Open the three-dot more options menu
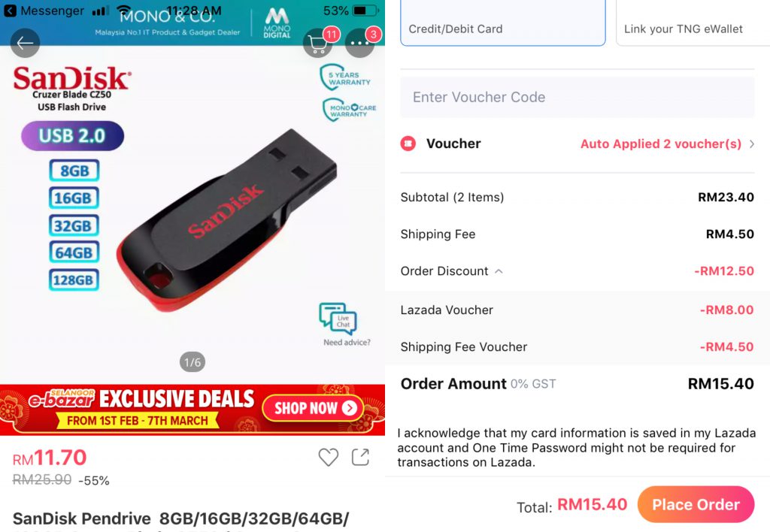This screenshot has height=532, width=770. tap(360, 43)
